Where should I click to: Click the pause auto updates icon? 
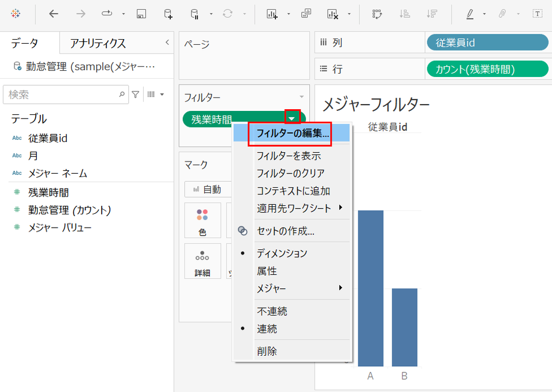[x=194, y=14]
